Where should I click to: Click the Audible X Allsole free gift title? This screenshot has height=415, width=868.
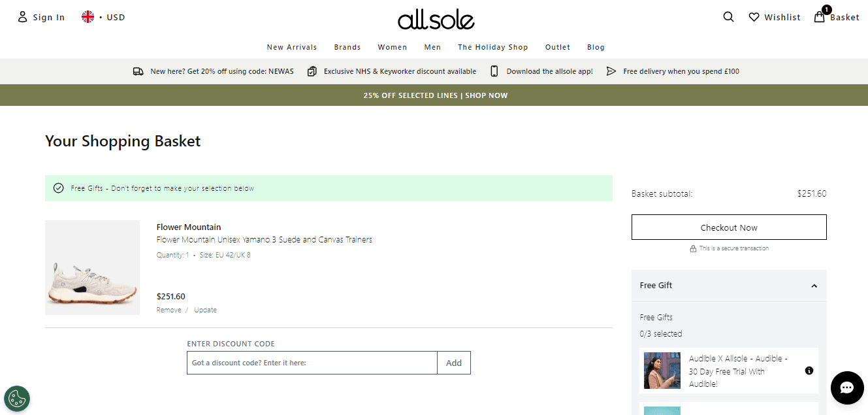pyautogui.click(x=738, y=371)
